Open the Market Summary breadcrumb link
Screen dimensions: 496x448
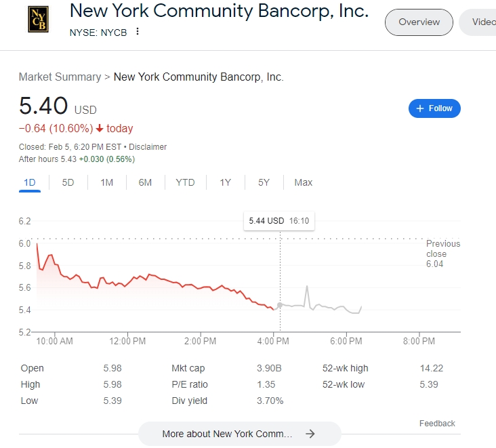60,77
